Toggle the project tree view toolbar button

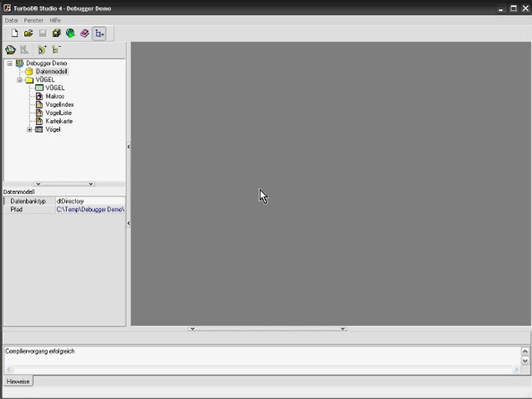coord(99,34)
